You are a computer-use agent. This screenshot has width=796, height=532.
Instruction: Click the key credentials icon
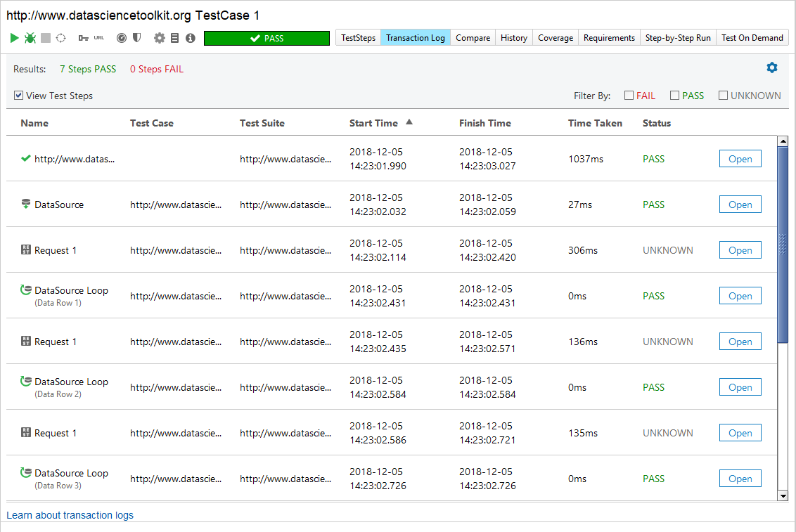pyautogui.click(x=83, y=38)
